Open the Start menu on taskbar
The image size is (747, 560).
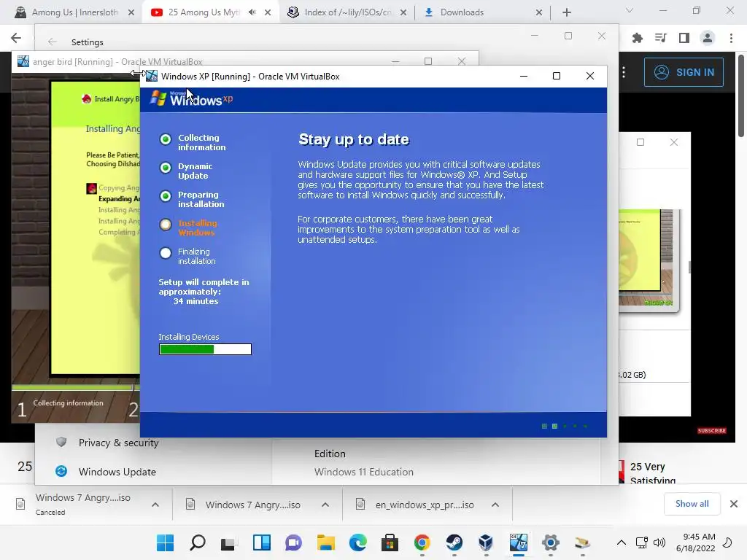pyautogui.click(x=166, y=542)
